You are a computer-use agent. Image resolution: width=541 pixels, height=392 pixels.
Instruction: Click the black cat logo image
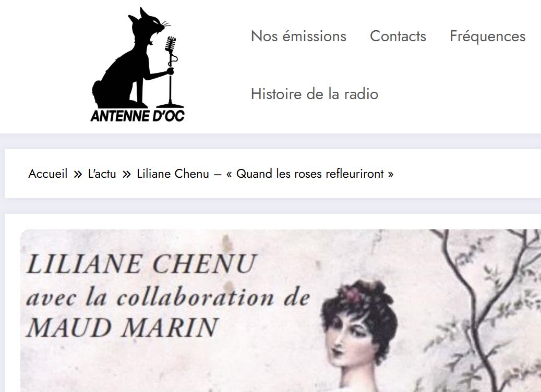tap(138, 64)
